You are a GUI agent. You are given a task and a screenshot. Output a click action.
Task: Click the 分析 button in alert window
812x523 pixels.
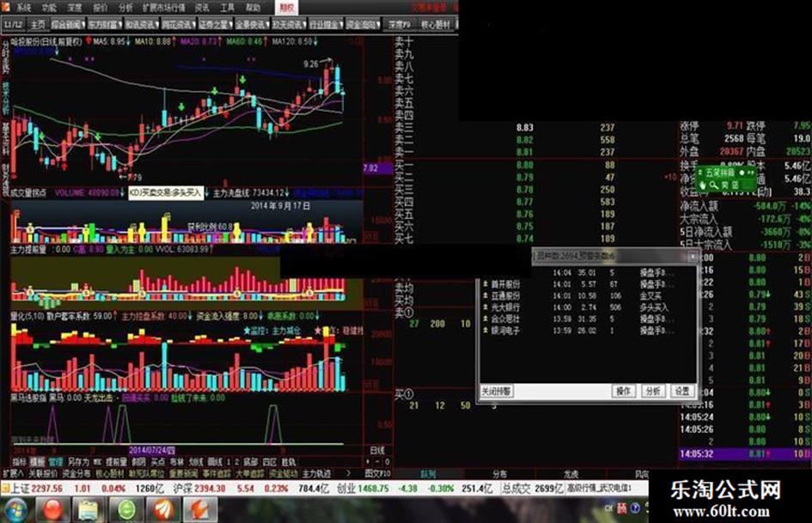click(x=653, y=391)
